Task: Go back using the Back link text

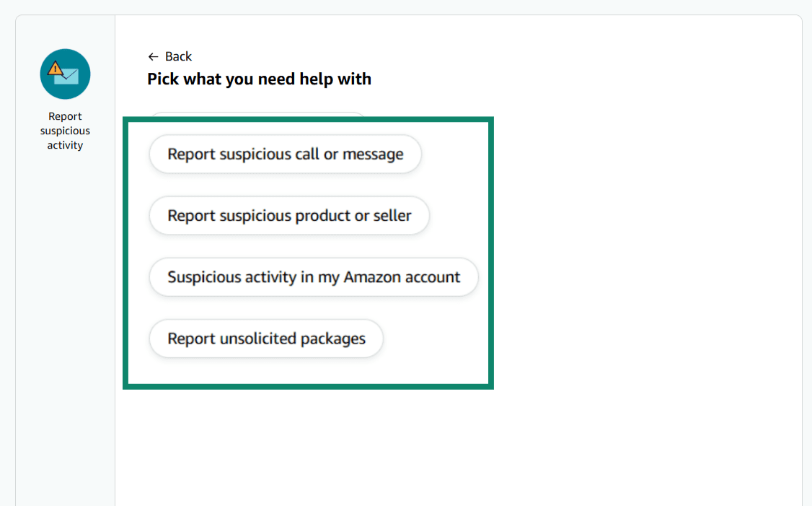Action: coord(178,56)
